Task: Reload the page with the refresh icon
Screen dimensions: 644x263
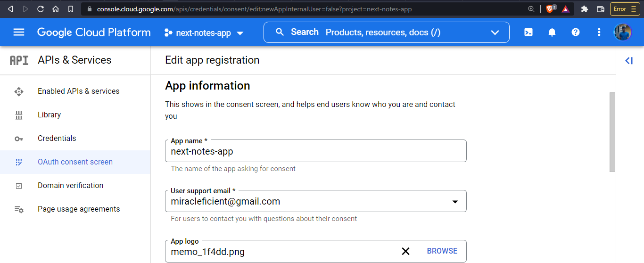Action: [41, 9]
